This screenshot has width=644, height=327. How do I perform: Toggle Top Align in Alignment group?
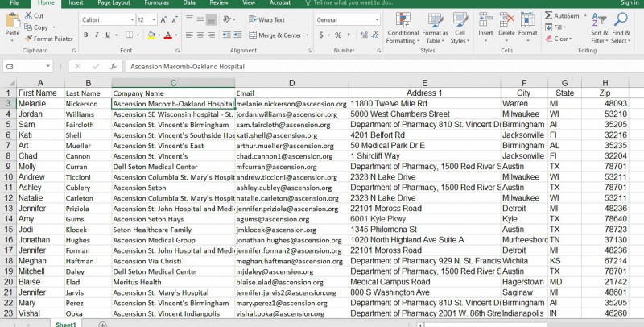pyautogui.click(x=189, y=19)
